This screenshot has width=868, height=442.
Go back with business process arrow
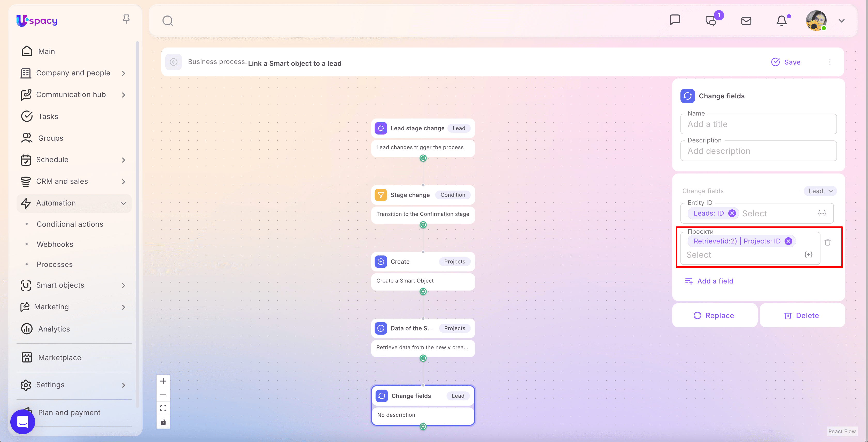point(174,62)
